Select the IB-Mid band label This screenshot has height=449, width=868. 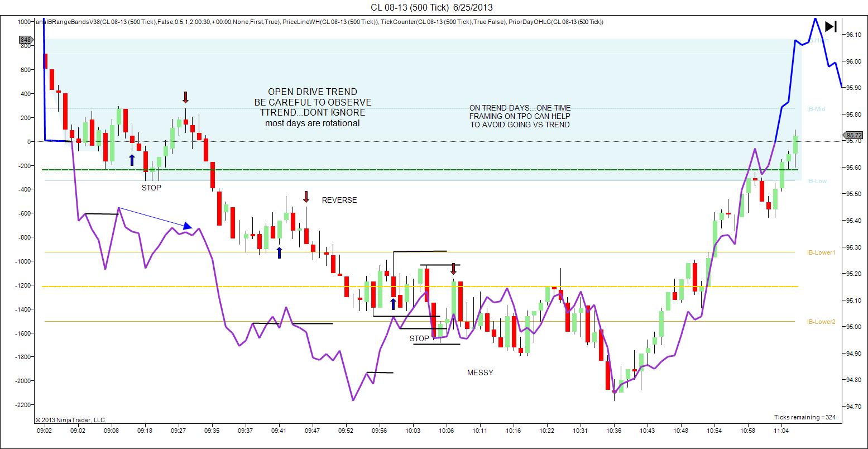pyautogui.click(x=816, y=109)
